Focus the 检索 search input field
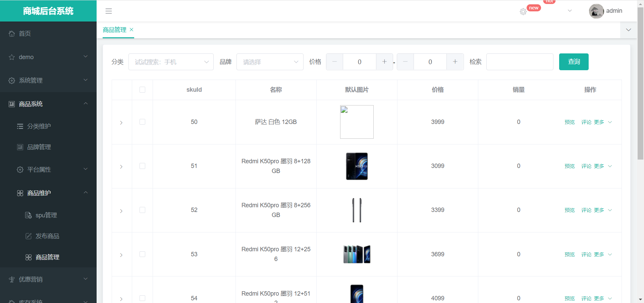 520,62
